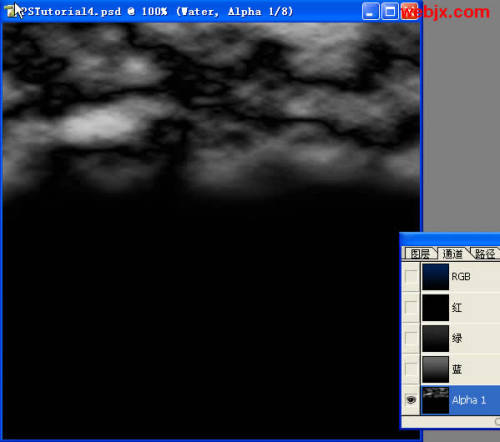
Task: Select the Alpha 1 channel name
Action: [x=469, y=400]
